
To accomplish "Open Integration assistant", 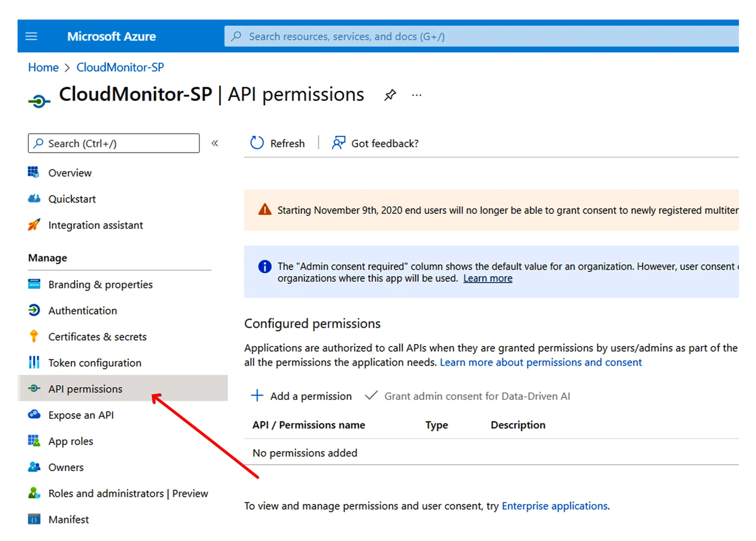I will [96, 225].
